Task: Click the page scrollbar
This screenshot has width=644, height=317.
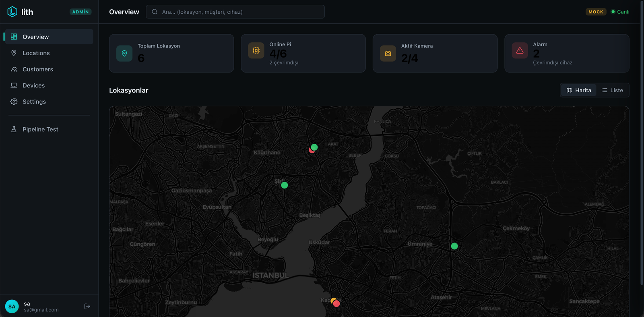Action: tap(642, 143)
